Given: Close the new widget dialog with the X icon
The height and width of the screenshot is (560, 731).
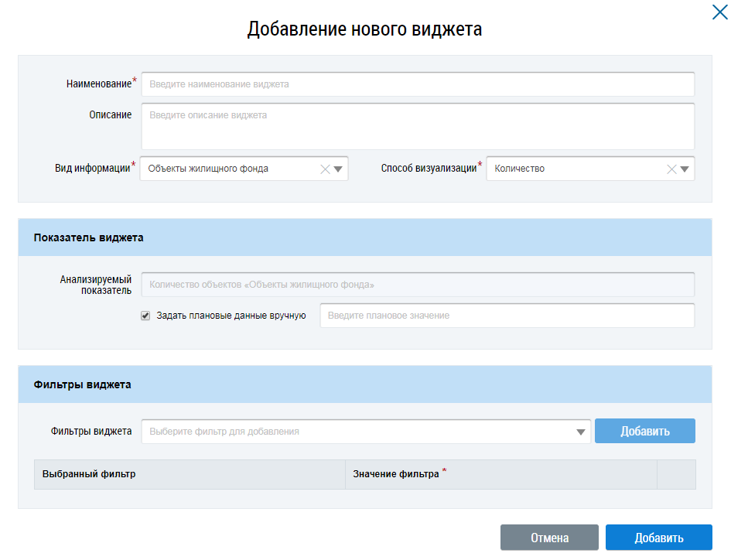Looking at the screenshot, I should click(x=719, y=12).
